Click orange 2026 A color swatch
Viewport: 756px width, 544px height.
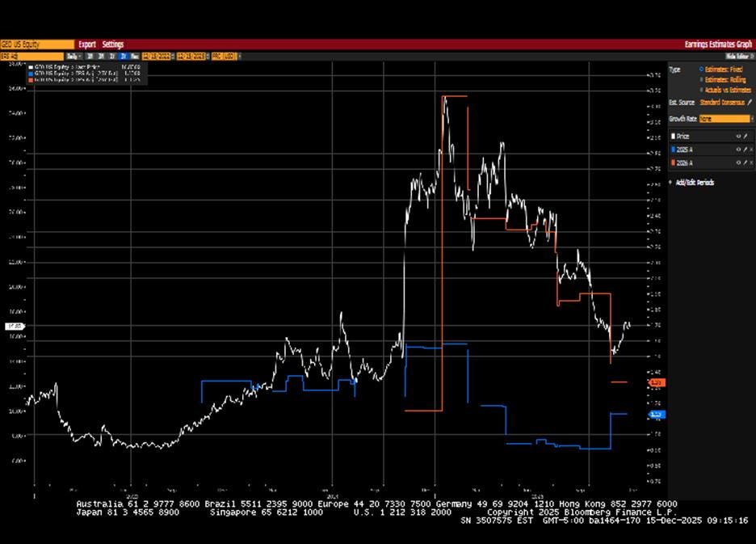[673, 162]
